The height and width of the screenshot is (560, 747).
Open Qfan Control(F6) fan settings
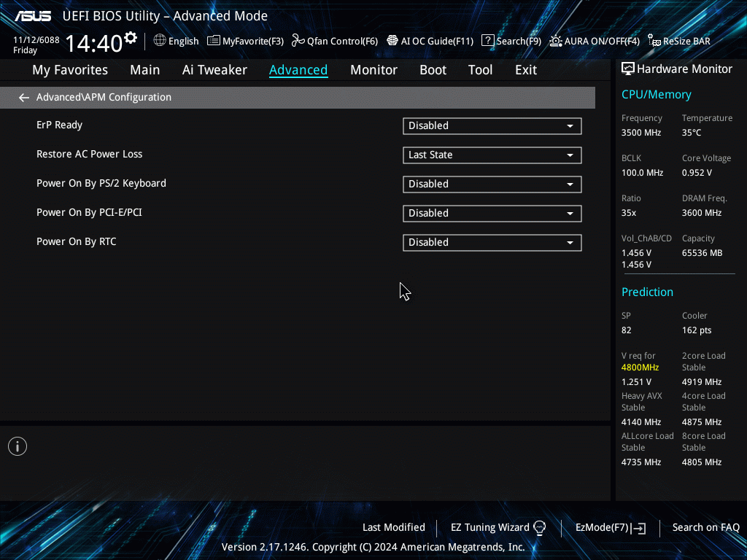(335, 41)
